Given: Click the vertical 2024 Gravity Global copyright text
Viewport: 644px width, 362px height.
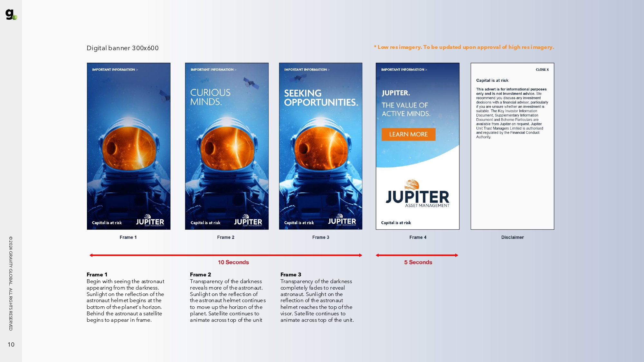Looking at the screenshot, I should click(x=11, y=283).
